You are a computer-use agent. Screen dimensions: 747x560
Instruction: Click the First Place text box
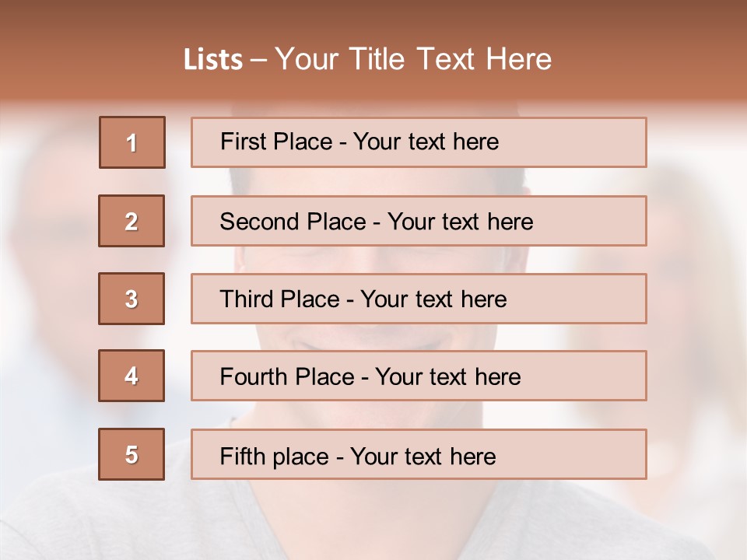419,142
